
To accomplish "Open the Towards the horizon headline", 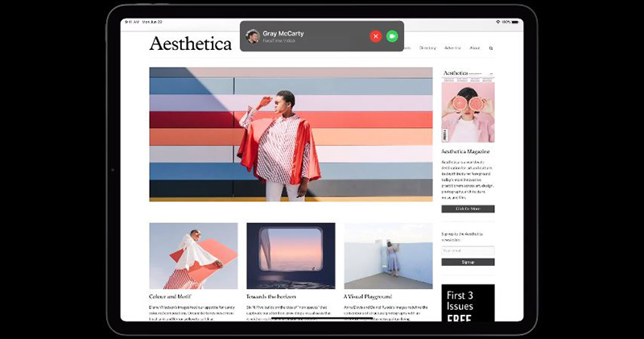I will pos(271,296).
